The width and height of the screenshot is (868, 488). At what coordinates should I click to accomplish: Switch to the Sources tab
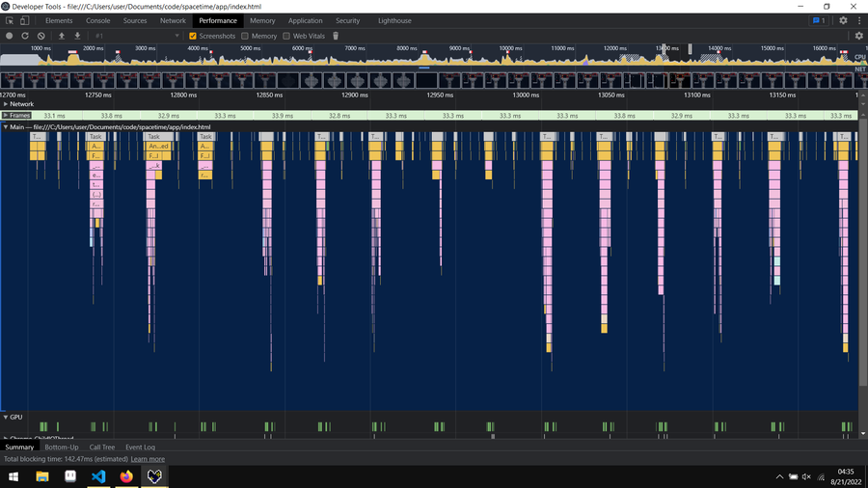click(x=135, y=20)
